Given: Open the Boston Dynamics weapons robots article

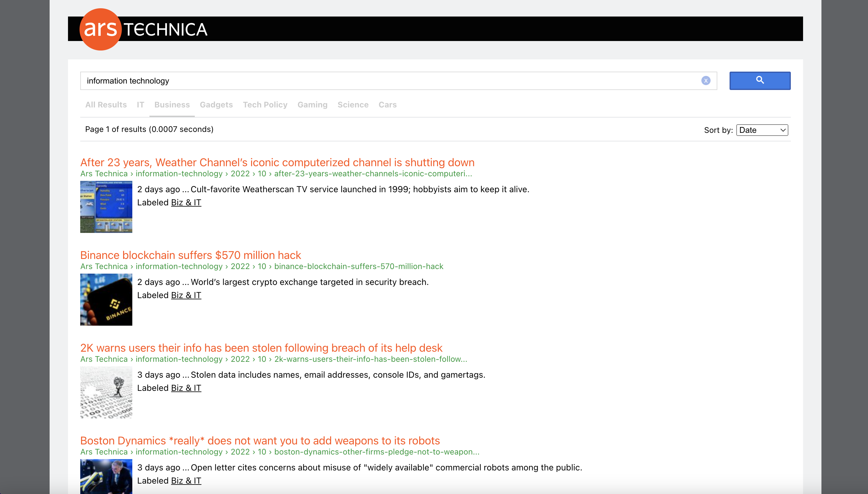Looking at the screenshot, I should click(x=260, y=440).
